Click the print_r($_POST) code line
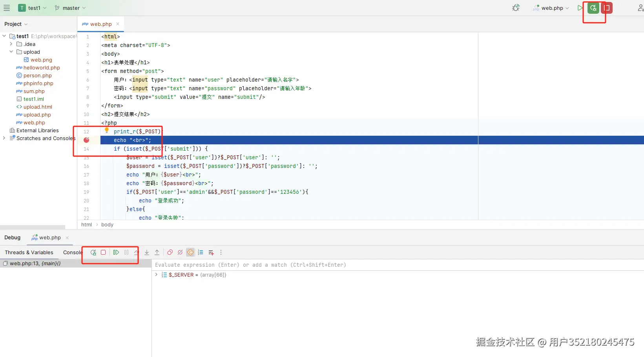The image size is (644, 357). (x=138, y=131)
